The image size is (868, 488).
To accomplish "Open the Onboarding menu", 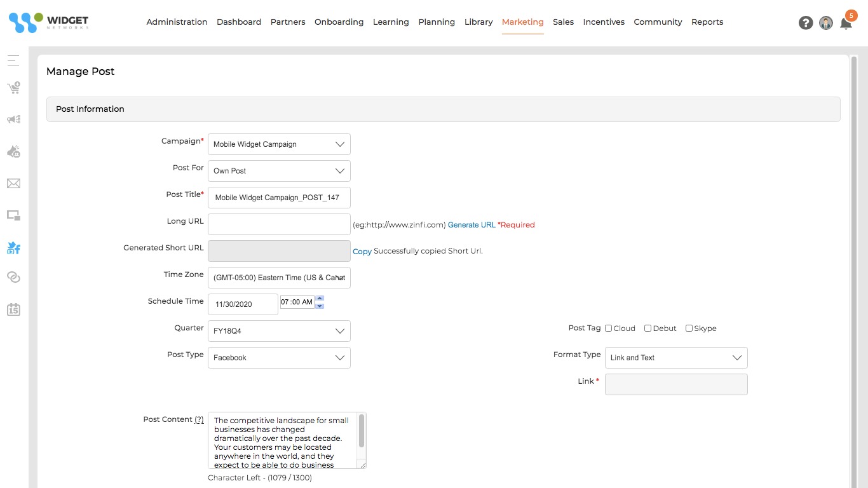I will coord(339,22).
